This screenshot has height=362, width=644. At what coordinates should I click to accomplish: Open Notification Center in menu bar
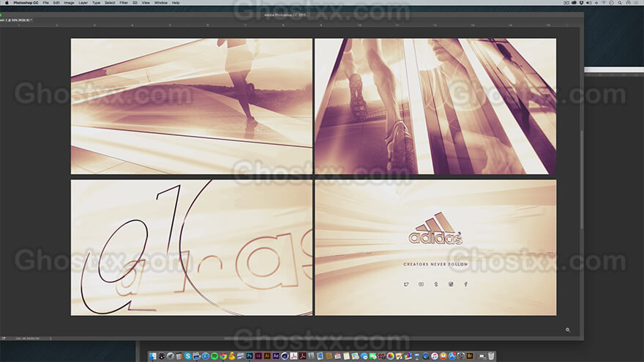click(636, 2)
